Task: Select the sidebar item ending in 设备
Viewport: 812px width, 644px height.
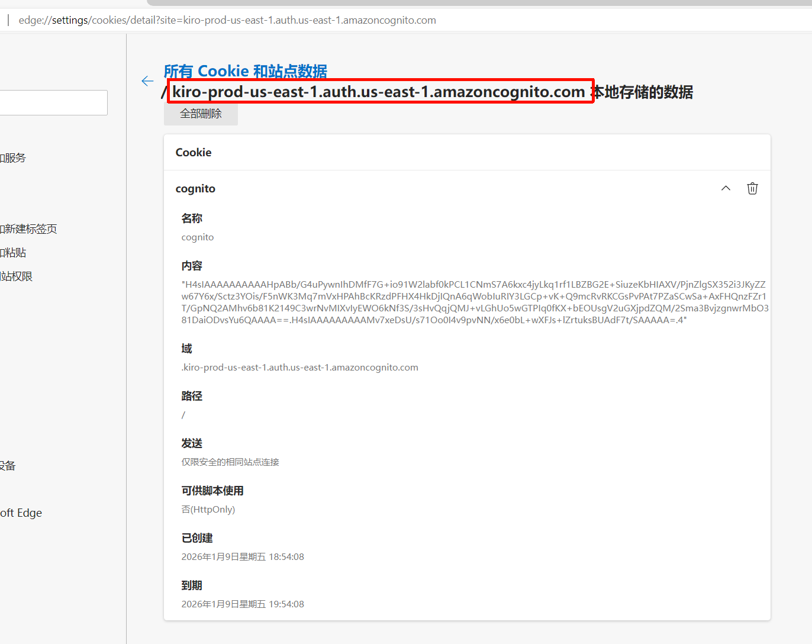Action: point(8,466)
